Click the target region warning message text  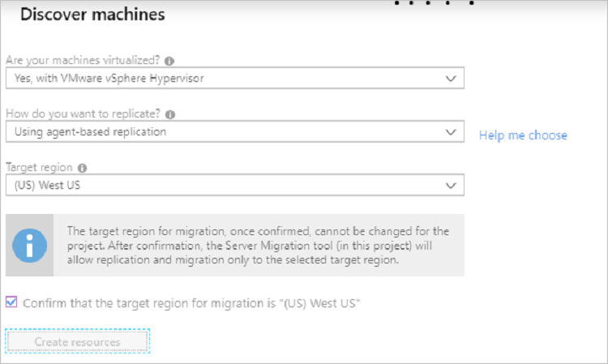pos(257,245)
